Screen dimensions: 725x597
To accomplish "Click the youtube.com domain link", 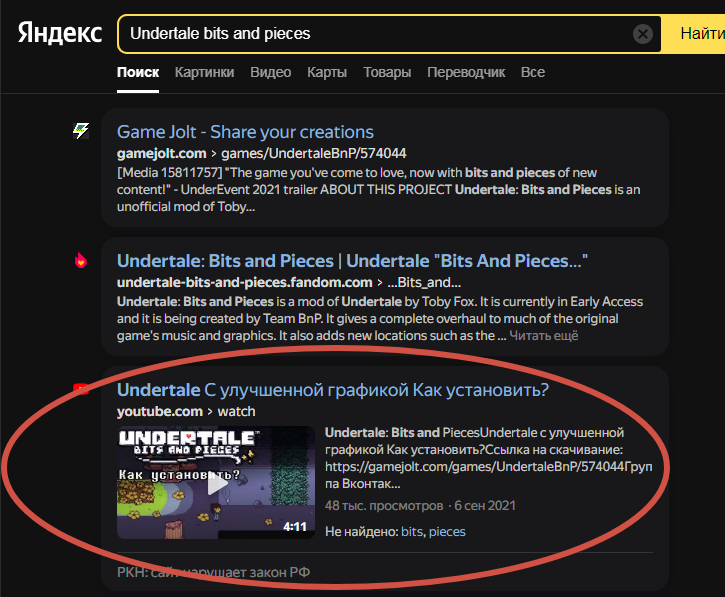I will point(160,411).
